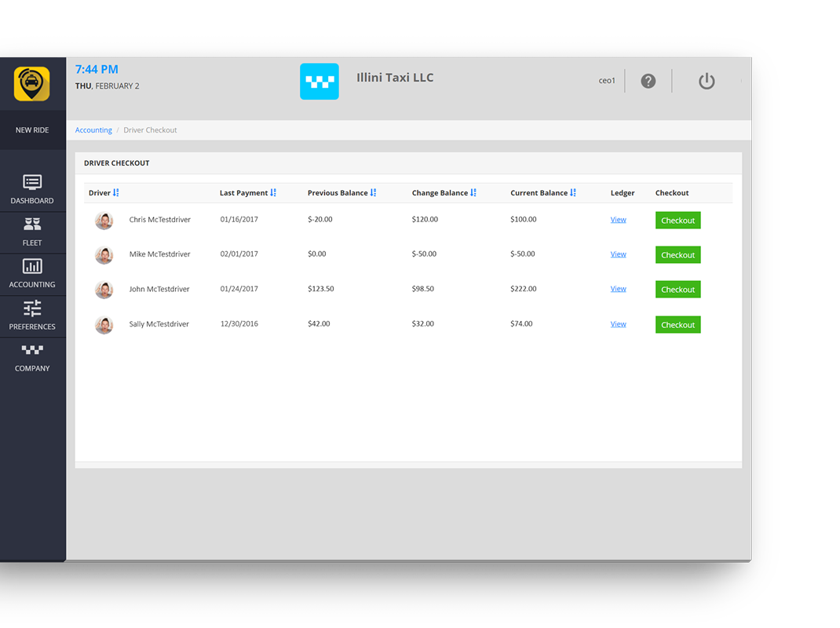Follow the Accounting breadcrumb link
Viewport: 840px width, 628px height.
point(93,130)
